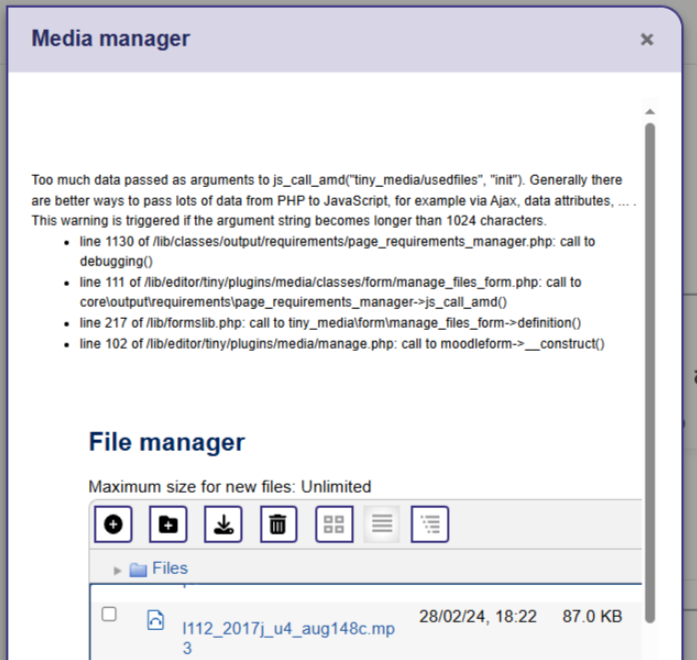Image resolution: width=697 pixels, height=660 pixels.
Task: Click the 'line 217' formslib.php trace entry
Action: 330,323
